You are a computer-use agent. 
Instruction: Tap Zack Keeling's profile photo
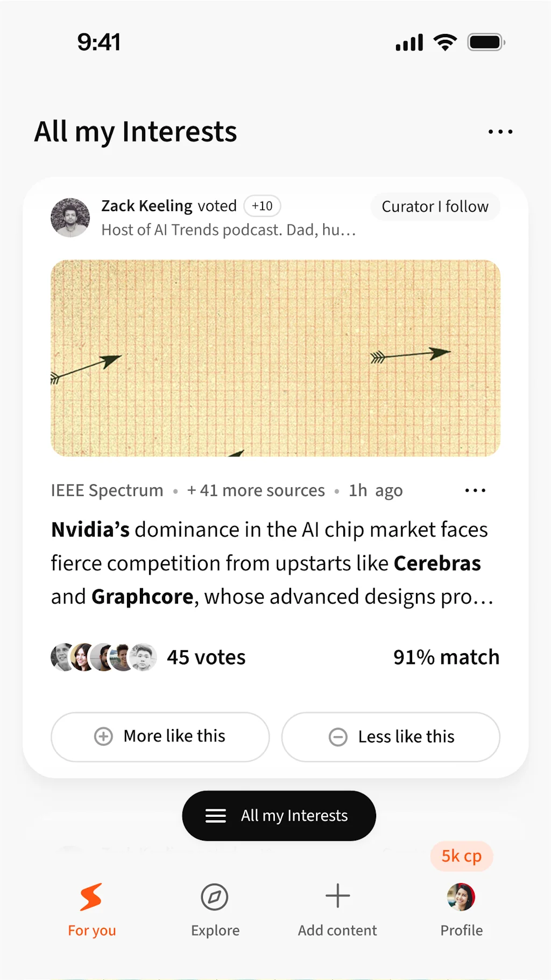(x=70, y=218)
